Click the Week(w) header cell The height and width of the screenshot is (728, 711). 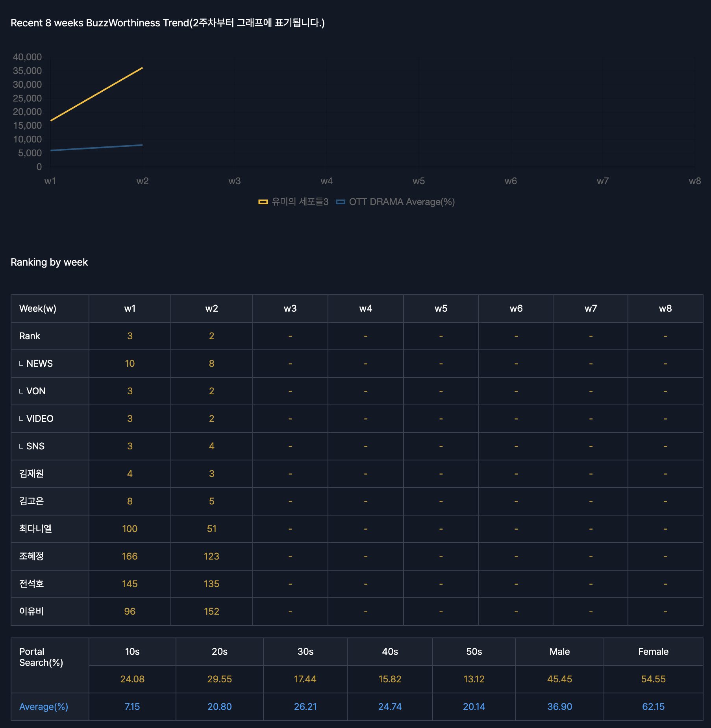tap(38, 309)
